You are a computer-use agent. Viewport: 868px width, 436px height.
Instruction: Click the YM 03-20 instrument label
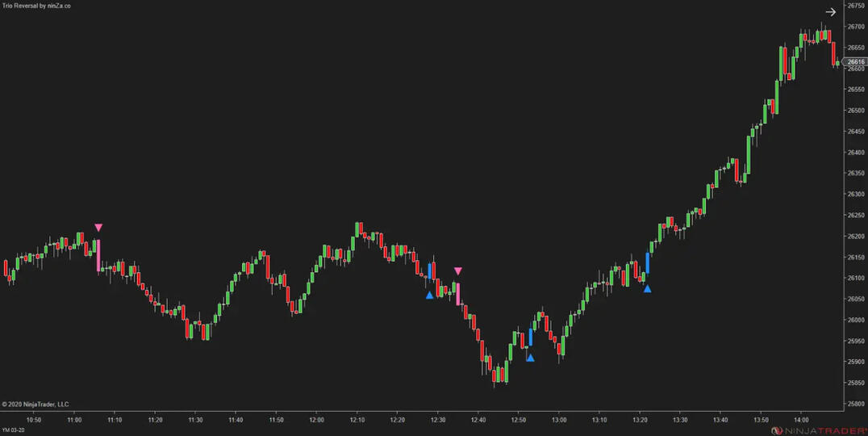[14, 430]
